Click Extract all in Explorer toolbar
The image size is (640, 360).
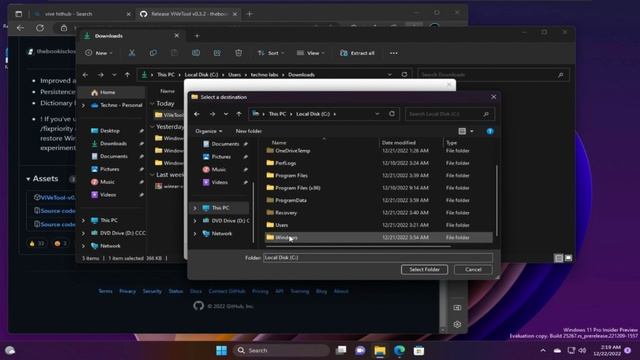(x=357, y=53)
